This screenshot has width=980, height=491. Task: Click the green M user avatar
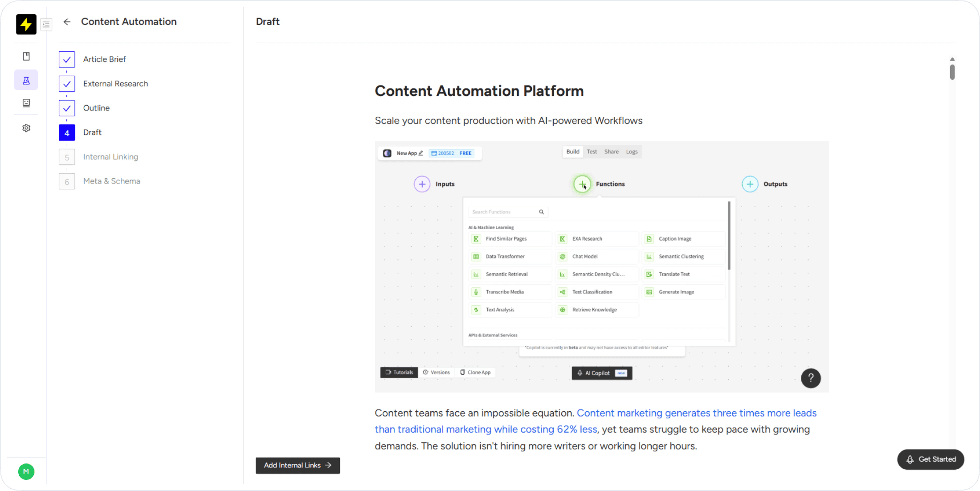26,471
